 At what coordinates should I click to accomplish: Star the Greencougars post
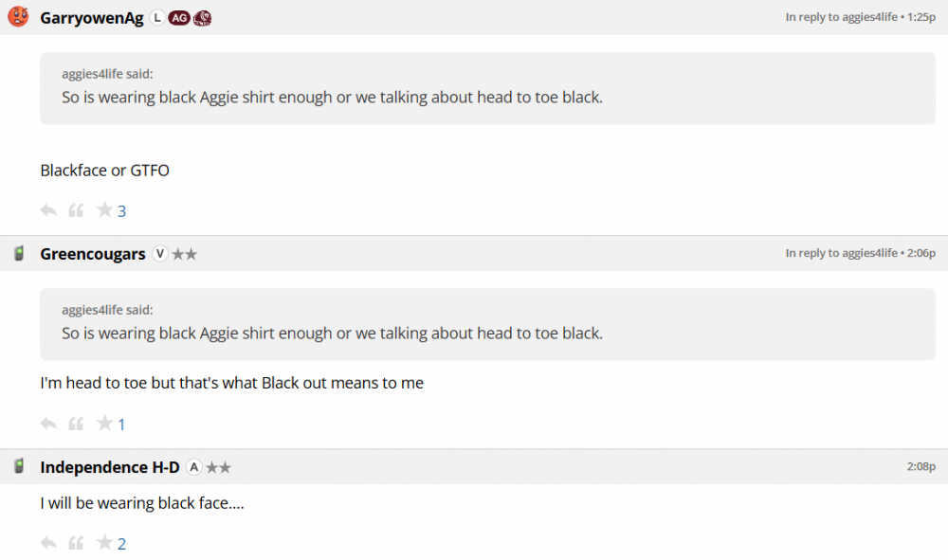click(x=104, y=424)
